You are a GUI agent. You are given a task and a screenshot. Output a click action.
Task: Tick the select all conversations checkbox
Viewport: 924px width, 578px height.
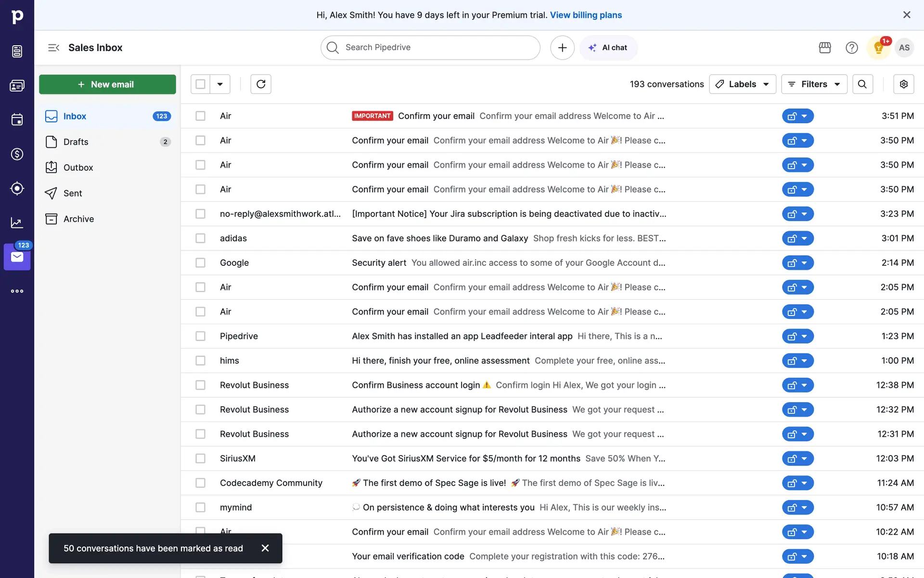click(x=200, y=84)
